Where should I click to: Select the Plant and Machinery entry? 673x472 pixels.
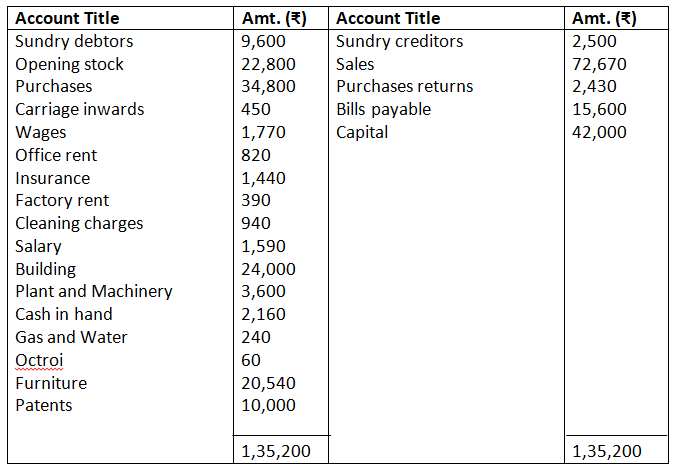[94, 291]
